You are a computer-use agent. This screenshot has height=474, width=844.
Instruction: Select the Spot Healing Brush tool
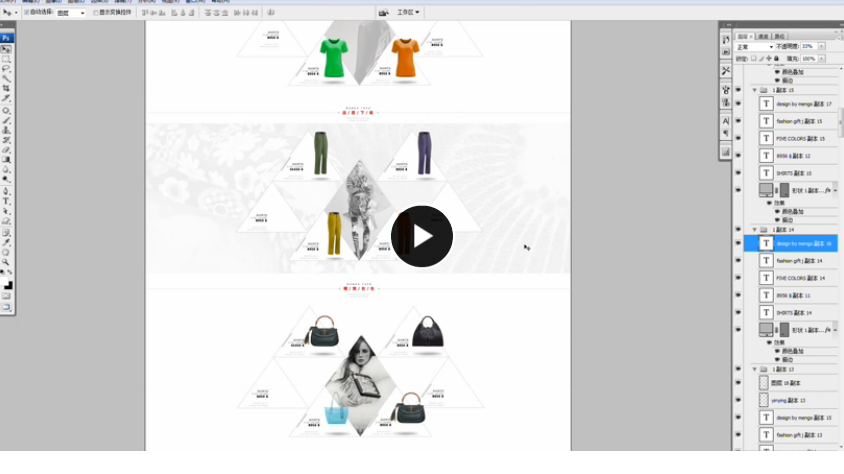[6, 111]
